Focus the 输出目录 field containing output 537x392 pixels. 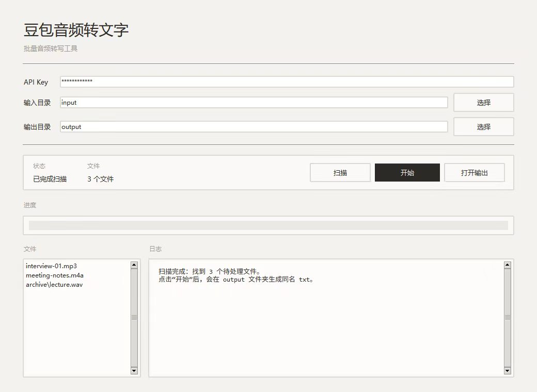(x=254, y=126)
